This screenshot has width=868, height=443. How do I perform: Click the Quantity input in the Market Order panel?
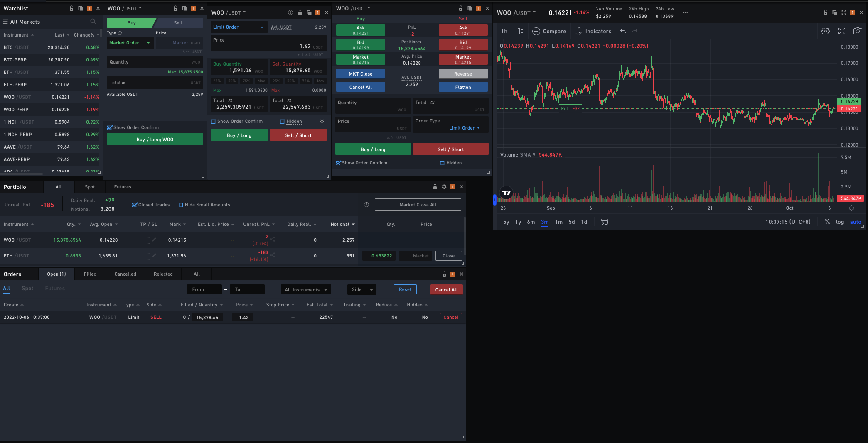click(155, 62)
